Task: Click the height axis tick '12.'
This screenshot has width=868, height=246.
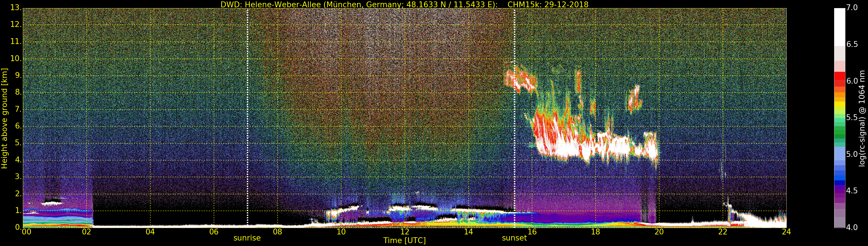Action: click(x=16, y=24)
